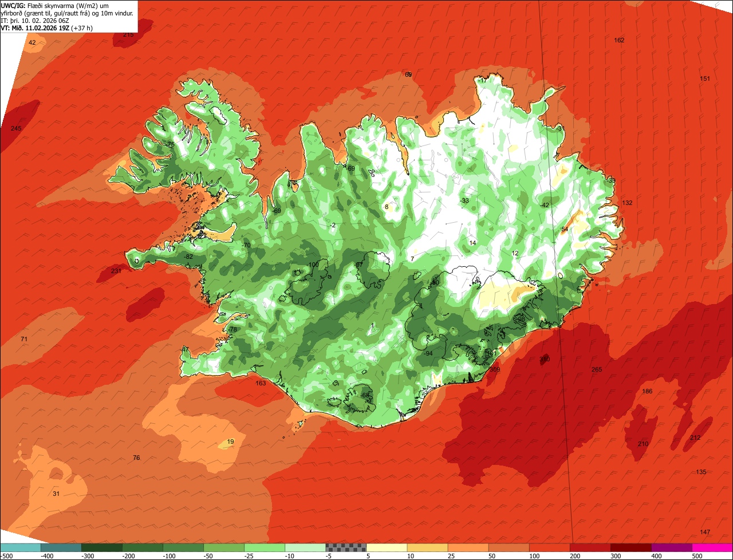Click the '-500' legend label
733x560 pixels.
point(6,556)
